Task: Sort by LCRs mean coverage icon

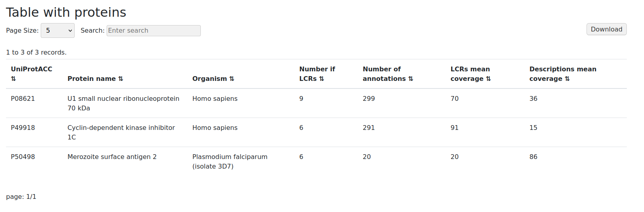Action: click(488, 79)
